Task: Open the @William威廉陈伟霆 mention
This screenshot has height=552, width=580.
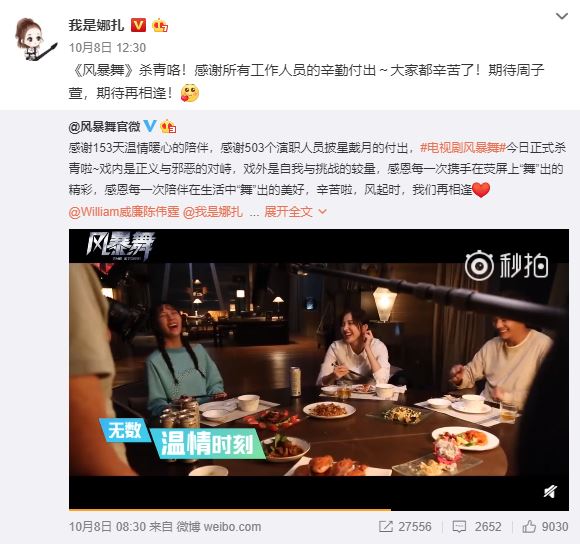Action: [124, 212]
